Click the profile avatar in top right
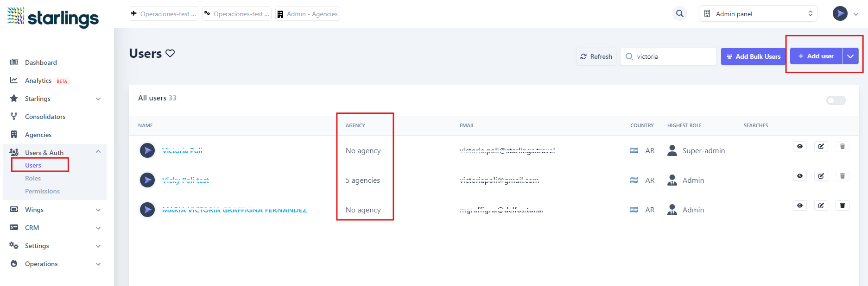 coord(840,14)
